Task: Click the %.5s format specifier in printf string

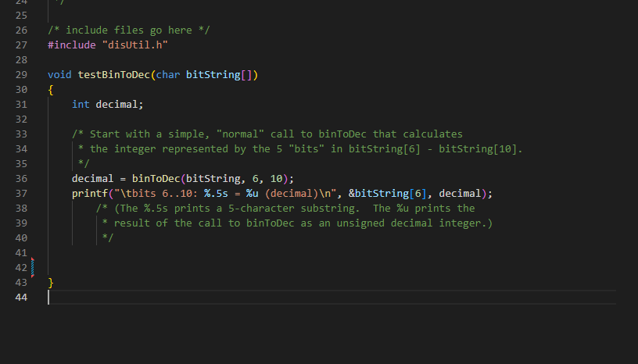Action: pyautogui.click(x=216, y=194)
